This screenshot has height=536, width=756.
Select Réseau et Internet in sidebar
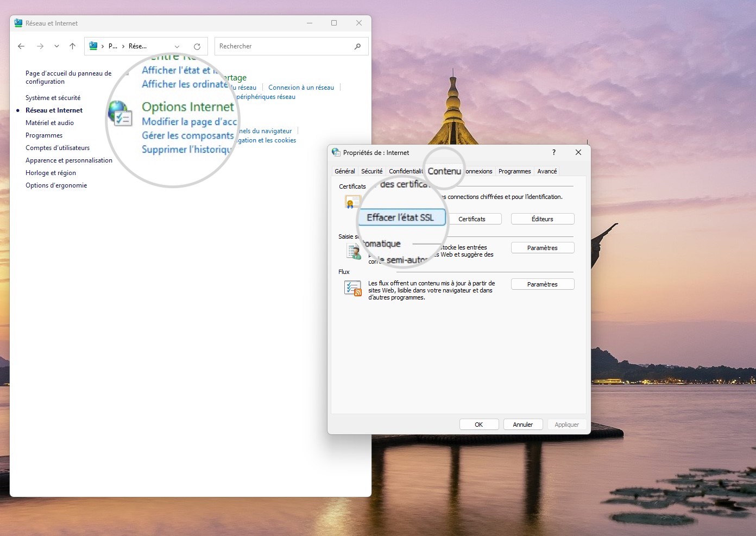(54, 110)
